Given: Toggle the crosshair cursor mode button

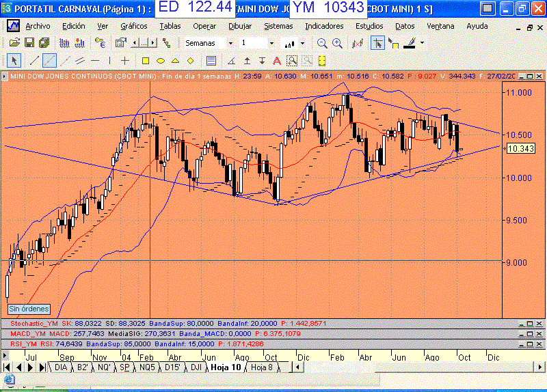Looking at the screenshot, I should (377, 42).
